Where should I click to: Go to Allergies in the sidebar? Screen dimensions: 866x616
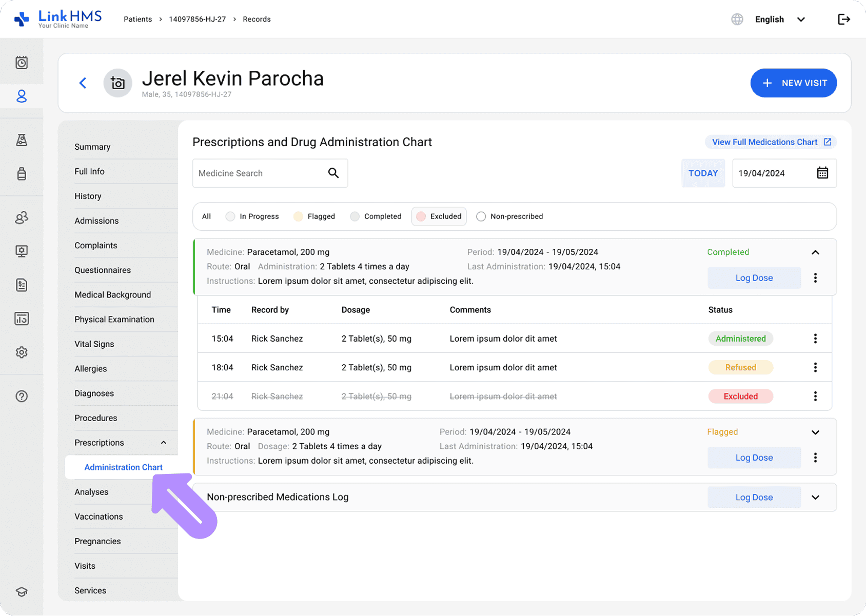point(91,369)
